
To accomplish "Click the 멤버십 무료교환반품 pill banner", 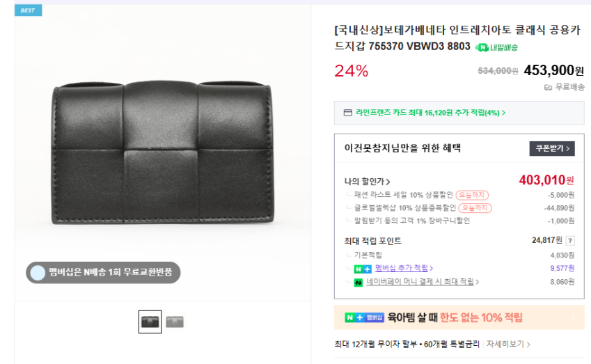I will (103, 272).
